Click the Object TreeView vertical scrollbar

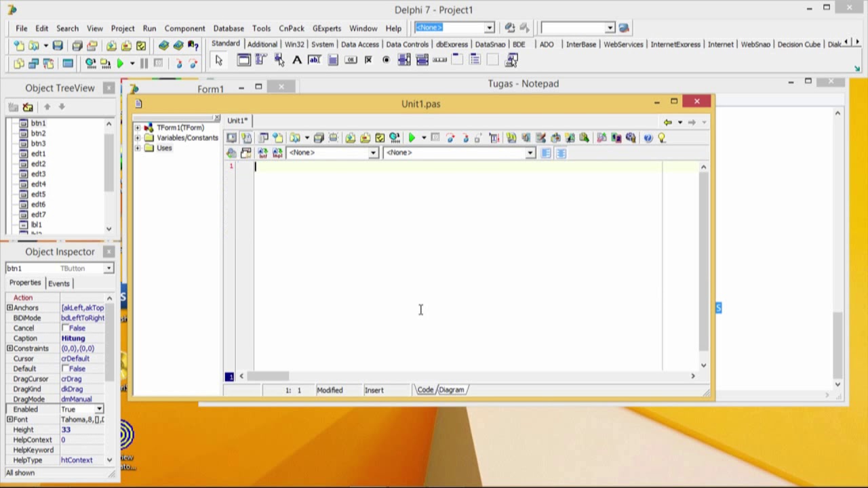(x=108, y=176)
